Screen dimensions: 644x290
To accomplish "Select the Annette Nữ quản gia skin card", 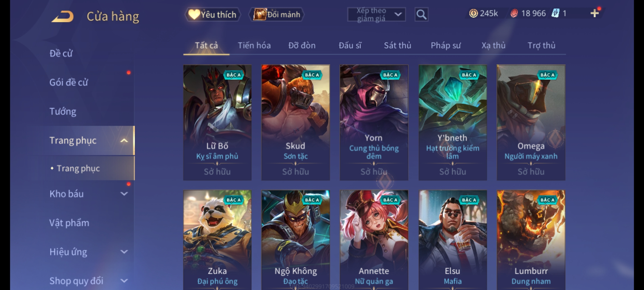I will [374, 240].
